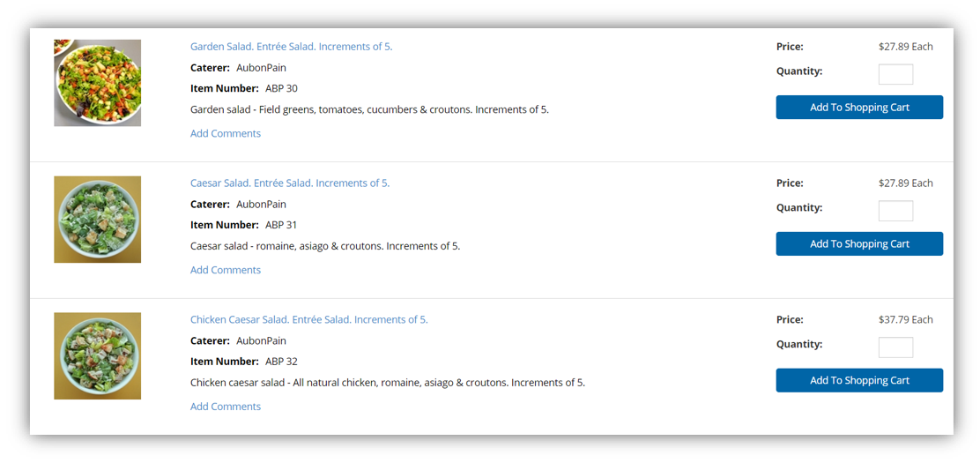Focus the Caesar Salad quantity field

click(x=895, y=211)
